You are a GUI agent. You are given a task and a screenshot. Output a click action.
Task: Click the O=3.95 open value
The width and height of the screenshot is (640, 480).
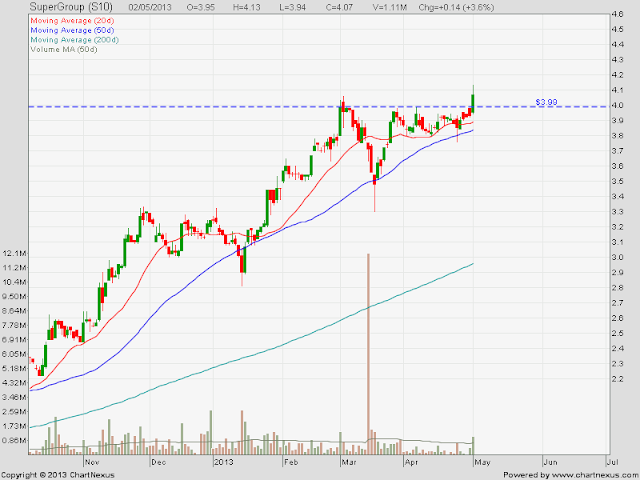point(200,7)
